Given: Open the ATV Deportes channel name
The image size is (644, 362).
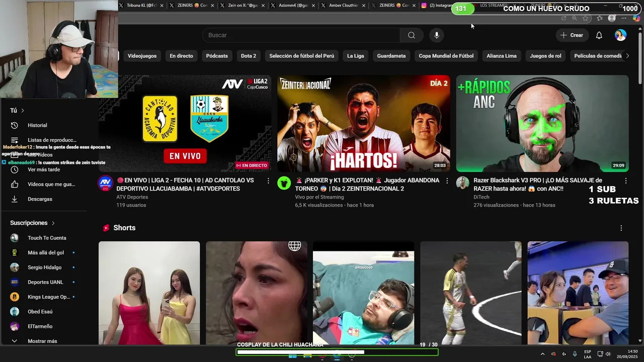Looking at the screenshot, I should tap(132, 197).
